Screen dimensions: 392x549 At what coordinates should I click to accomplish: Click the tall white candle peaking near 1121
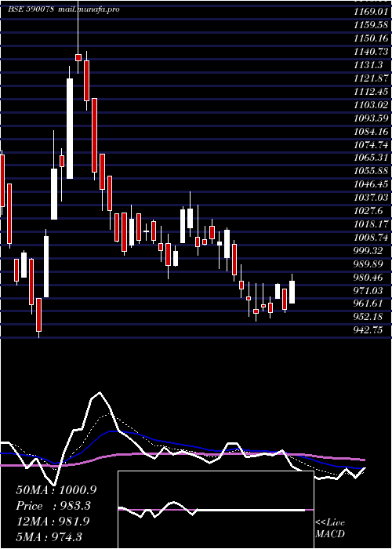coord(70,129)
